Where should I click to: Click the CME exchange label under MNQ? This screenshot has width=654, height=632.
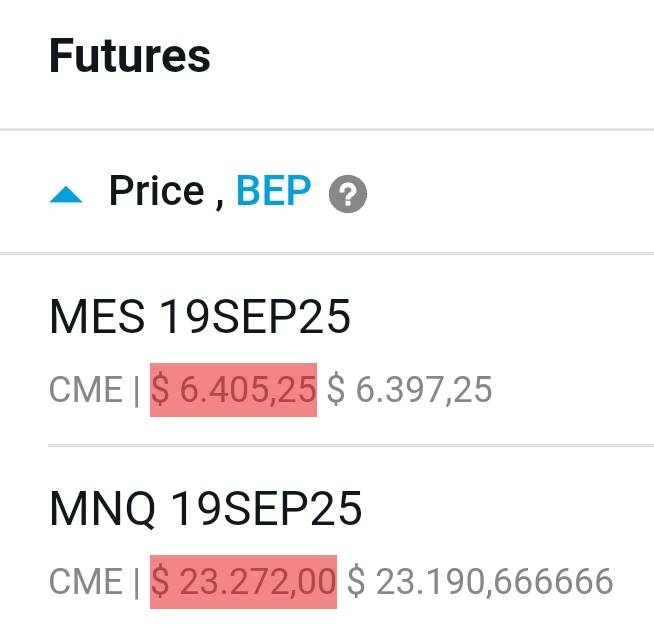[x=85, y=581]
